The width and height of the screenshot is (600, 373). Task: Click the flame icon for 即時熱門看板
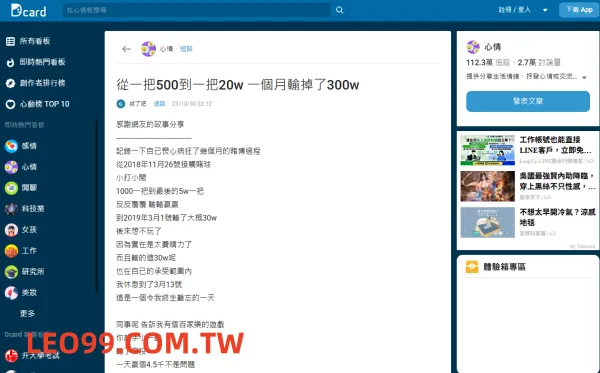(10, 62)
